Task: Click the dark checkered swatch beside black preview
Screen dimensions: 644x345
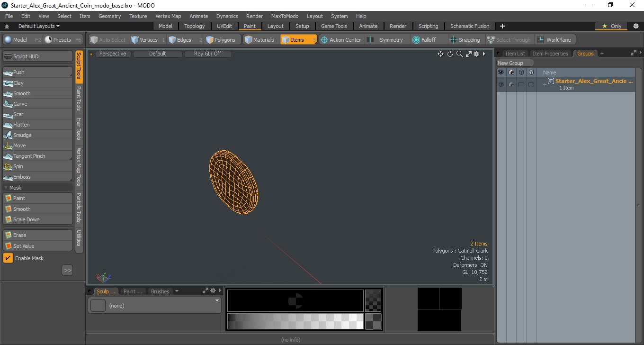Action: 373,300
